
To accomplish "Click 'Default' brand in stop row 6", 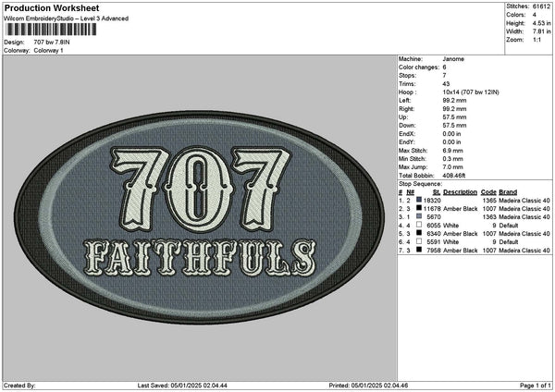I will click(509, 242).
